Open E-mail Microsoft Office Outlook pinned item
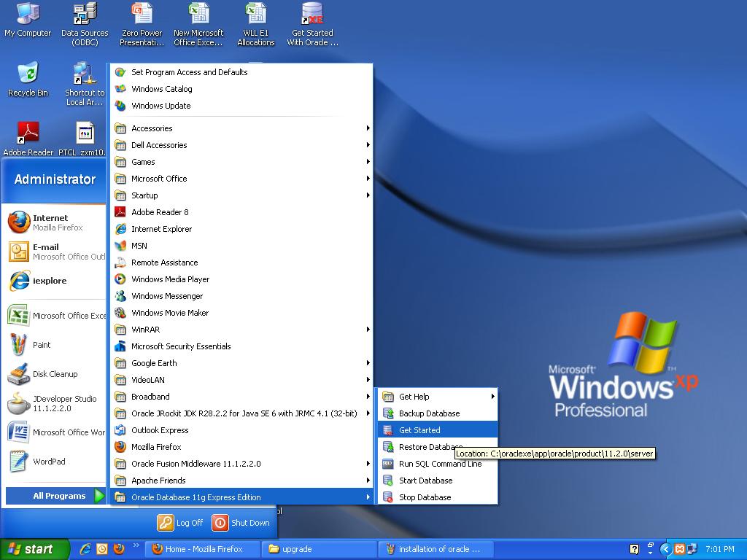 [54, 252]
